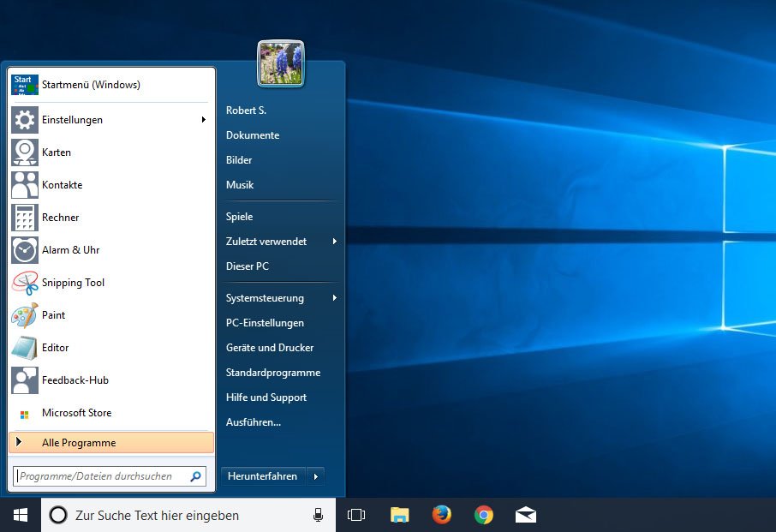The width and height of the screenshot is (776, 532).
Task: Expand the Systemsteuerung submenu arrow
Action: [x=335, y=298]
